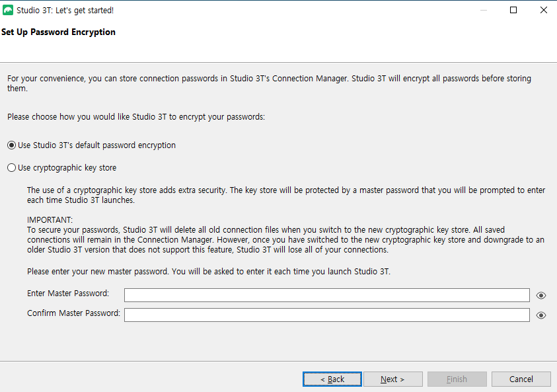Click the window title bar text
This screenshot has width=557, height=392.
click(x=65, y=10)
